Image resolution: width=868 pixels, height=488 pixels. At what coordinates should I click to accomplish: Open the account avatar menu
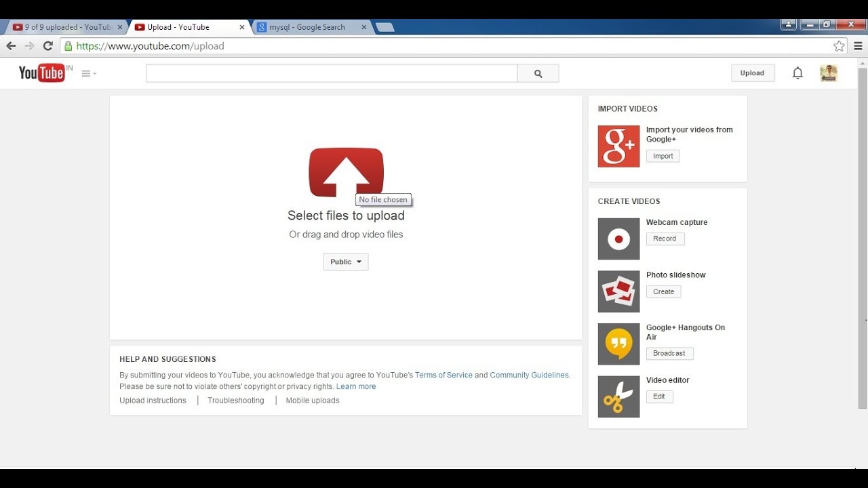point(829,73)
